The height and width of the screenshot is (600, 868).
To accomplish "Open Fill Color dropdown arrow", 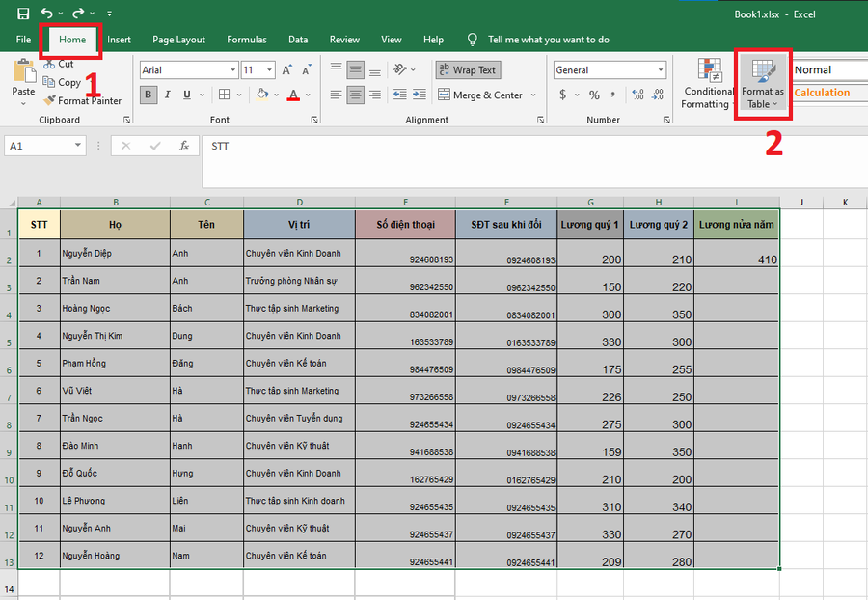I will [x=276, y=95].
